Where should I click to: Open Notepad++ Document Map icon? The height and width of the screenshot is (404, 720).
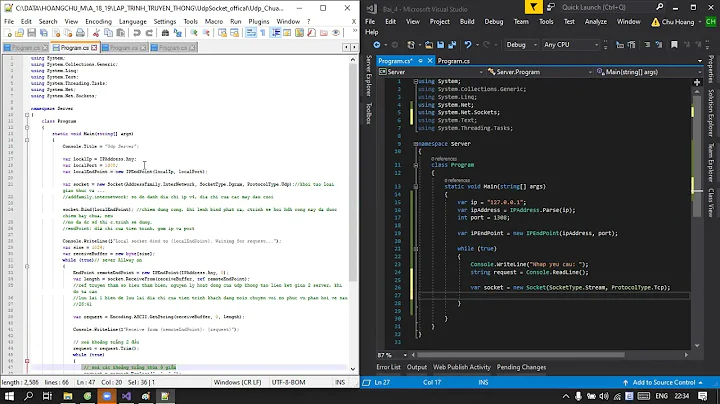(x=299, y=33)
